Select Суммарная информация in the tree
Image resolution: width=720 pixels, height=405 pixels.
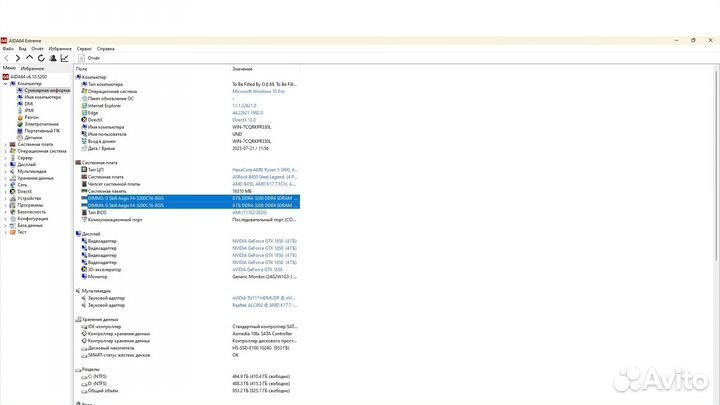pos(47,90)
